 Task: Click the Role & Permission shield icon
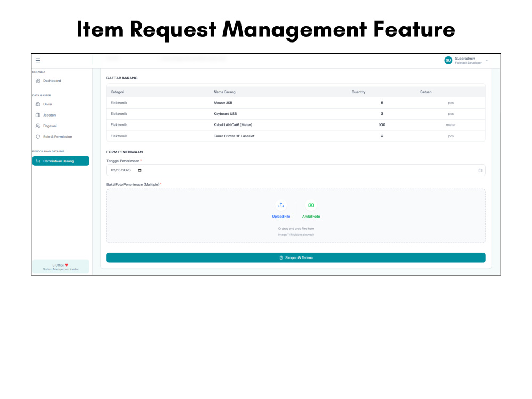tap(38, 137)
